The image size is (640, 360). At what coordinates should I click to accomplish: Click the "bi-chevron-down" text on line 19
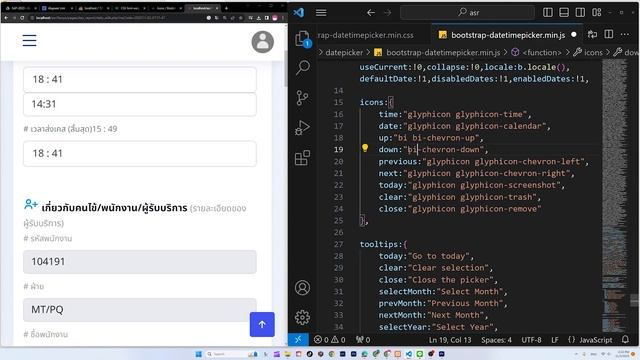click(x=445, y=149)
